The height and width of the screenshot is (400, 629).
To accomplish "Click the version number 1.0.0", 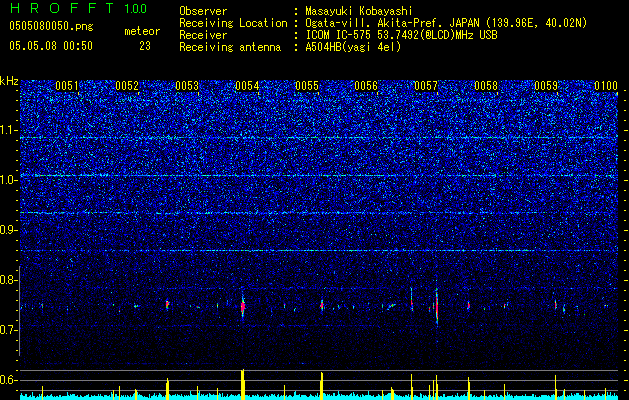I will [x=136, y=8].
